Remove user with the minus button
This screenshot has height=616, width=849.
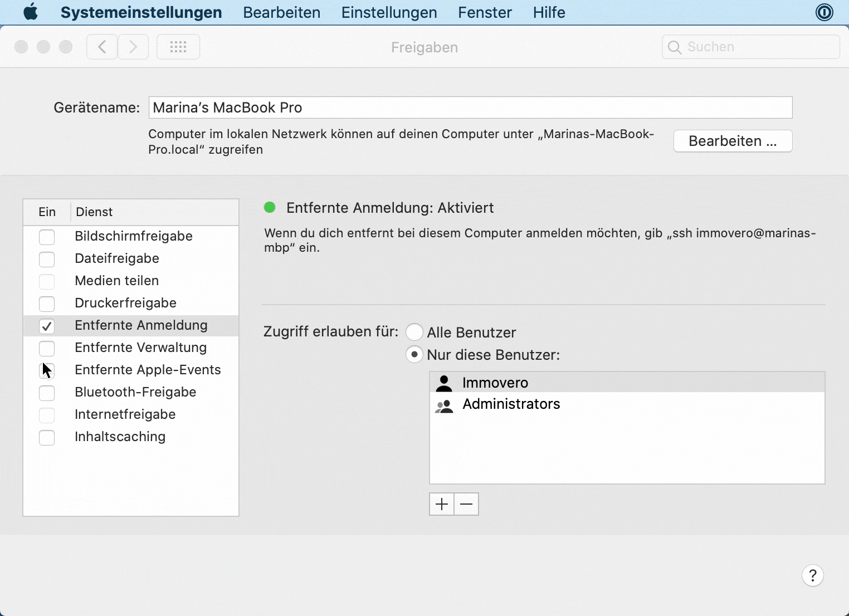point(467,504)
